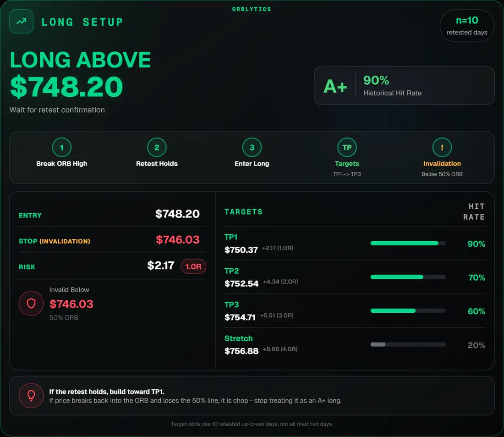Click the green Targets step label
Image resolution: width=504 pixels, height=437 pixels.
tap(347, 163)
